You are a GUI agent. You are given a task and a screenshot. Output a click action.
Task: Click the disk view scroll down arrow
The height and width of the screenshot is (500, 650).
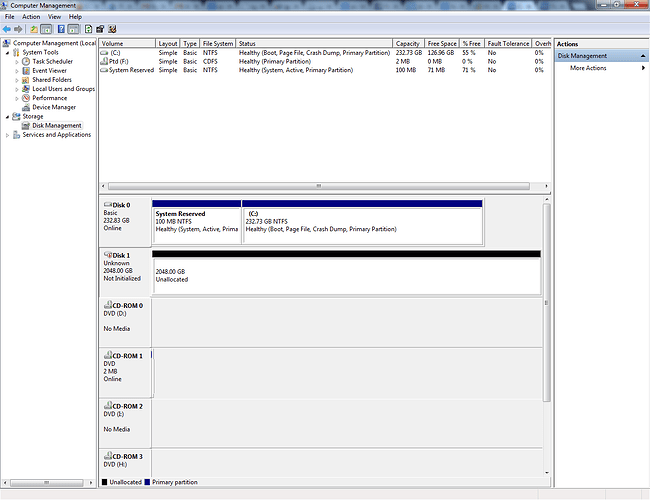(547, 473)
